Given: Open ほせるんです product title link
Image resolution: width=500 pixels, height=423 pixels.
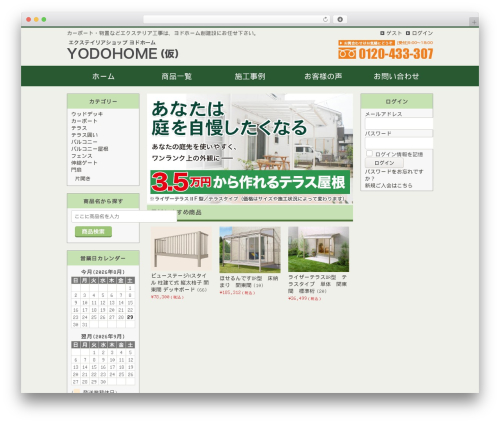Looking at the screenshot, I should tap(249, 282).
